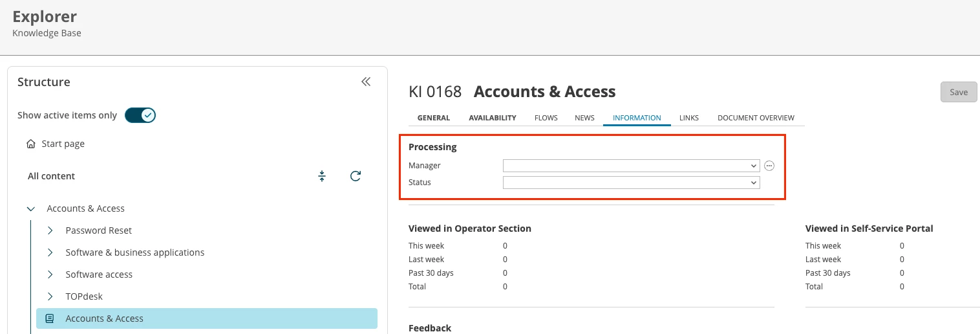Select Password Reset tree item

[x=98, y=230]
